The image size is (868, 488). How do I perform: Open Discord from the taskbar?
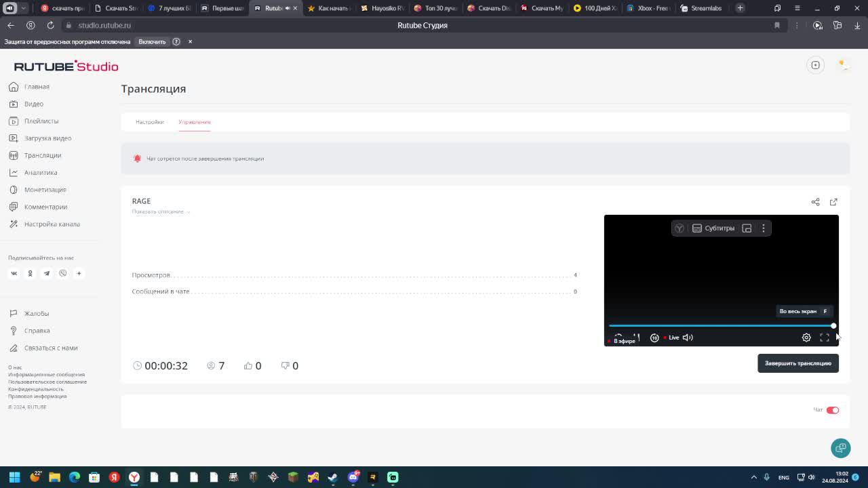point(353,477)
